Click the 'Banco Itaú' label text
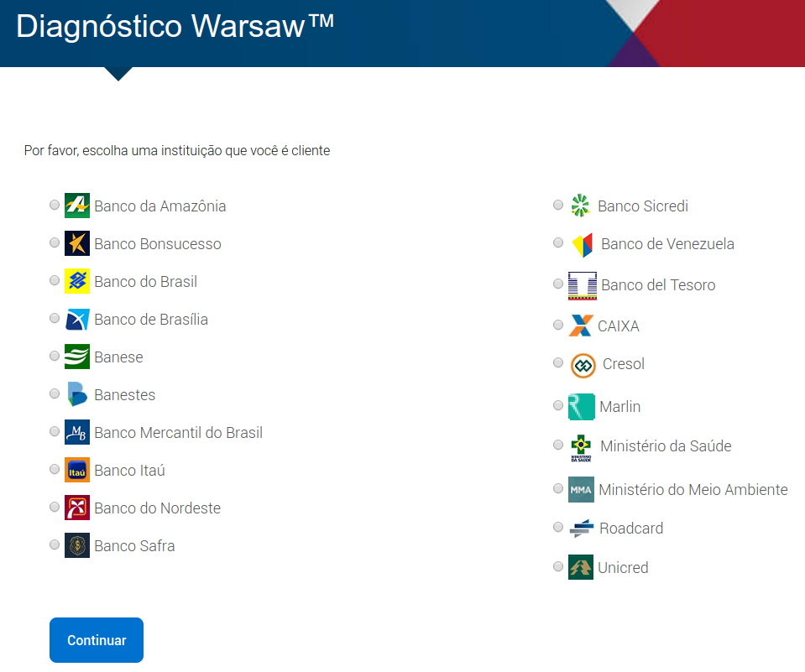805x672 pixels. [130, 471]
